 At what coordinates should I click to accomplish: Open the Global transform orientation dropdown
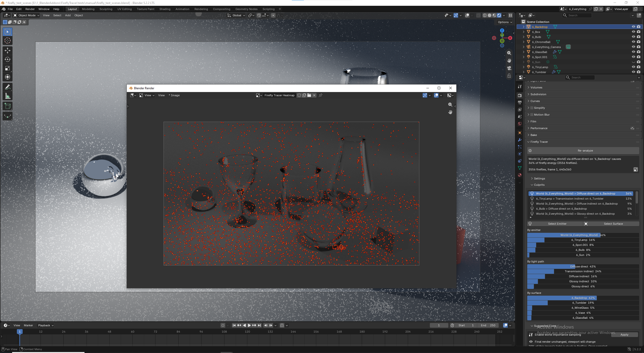tap(236, 15)
